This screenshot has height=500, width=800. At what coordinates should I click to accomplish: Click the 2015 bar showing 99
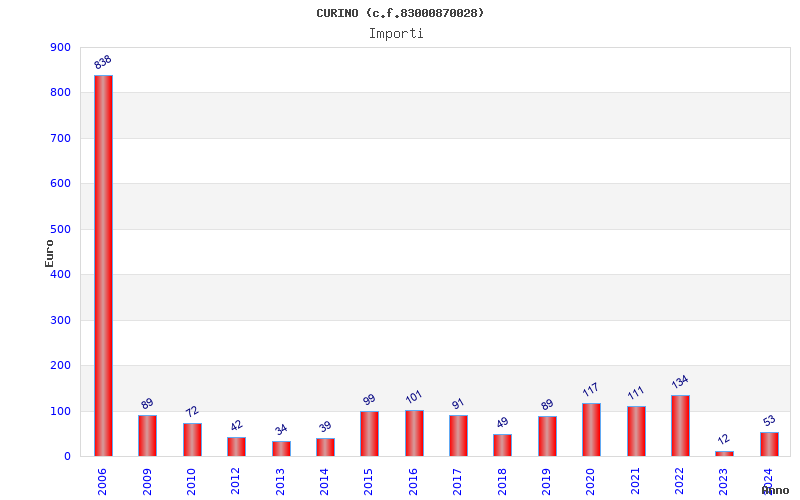click(x=369, y=434)
